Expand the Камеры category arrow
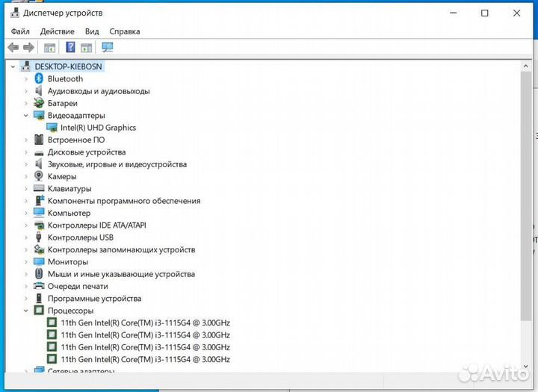 (x=26, y=177)
